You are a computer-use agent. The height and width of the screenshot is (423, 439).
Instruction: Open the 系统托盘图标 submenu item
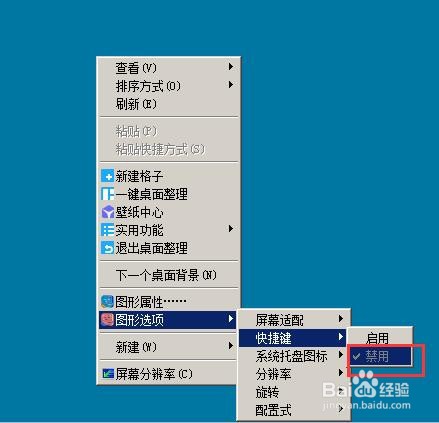click(x=293, y=356)
